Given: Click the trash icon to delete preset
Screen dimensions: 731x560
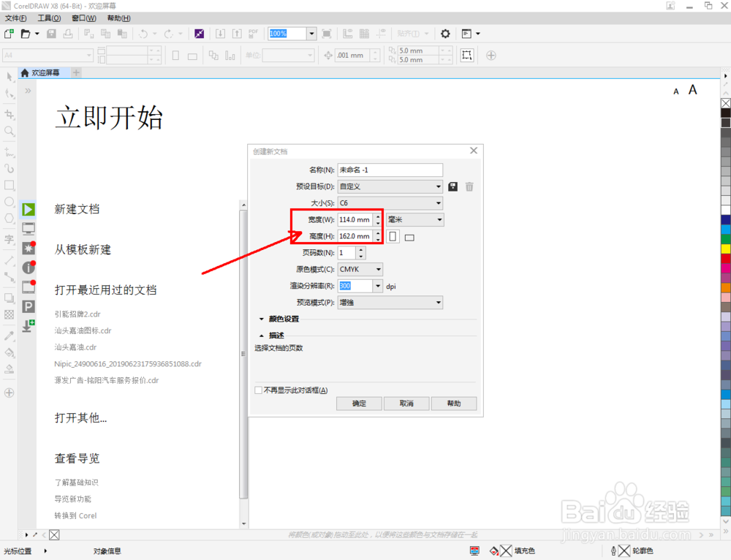Looking at the screenshot, I should 469,186.
